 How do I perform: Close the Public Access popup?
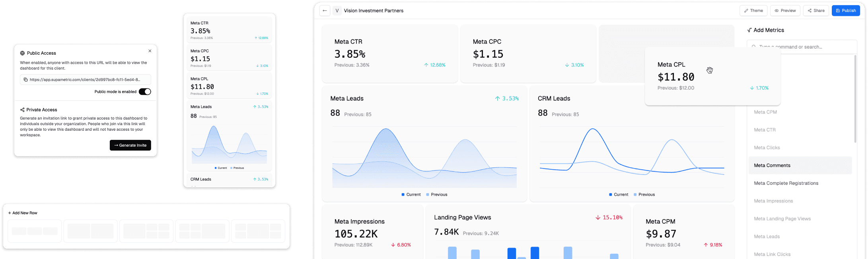pos(150,51)
